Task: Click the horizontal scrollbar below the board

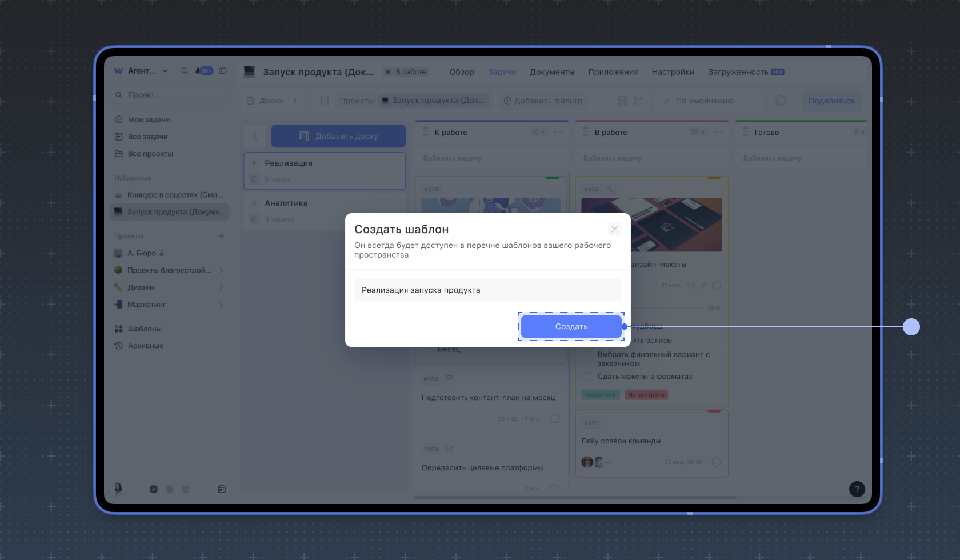Action: (x=575, y=498)
